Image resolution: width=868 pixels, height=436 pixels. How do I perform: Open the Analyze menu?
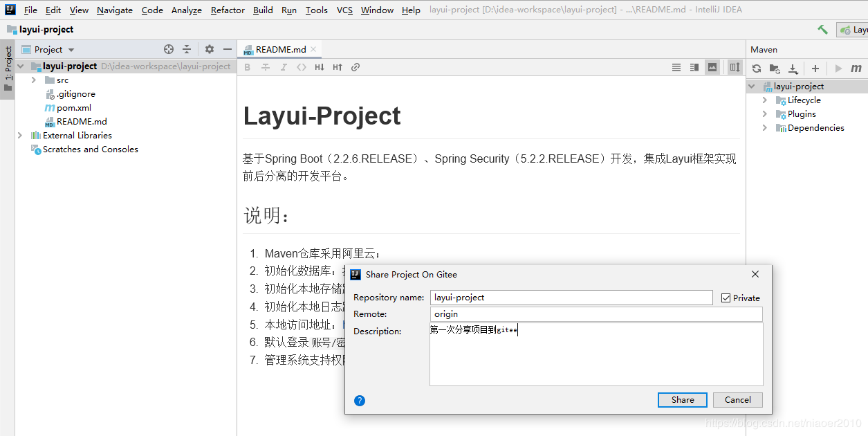[187, 10]
